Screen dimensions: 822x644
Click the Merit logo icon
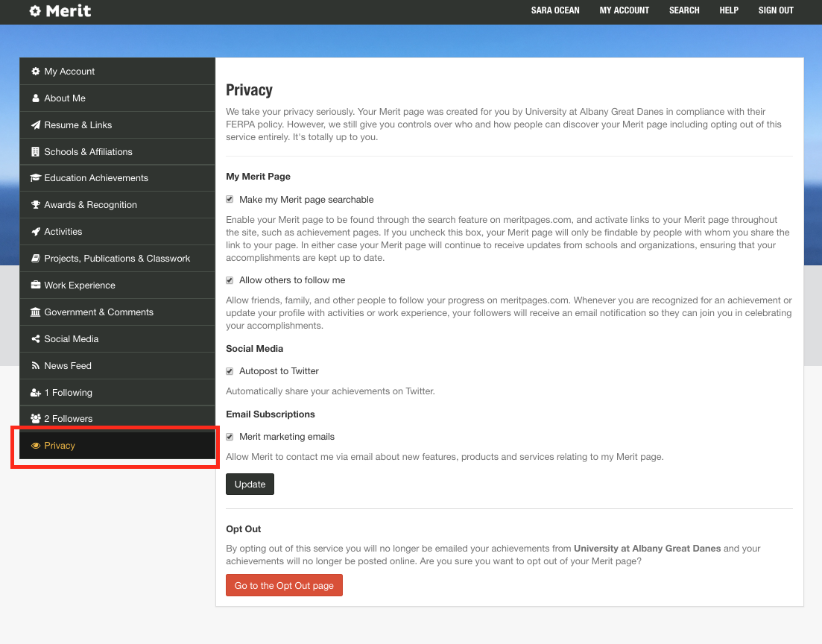coord(35,11)
